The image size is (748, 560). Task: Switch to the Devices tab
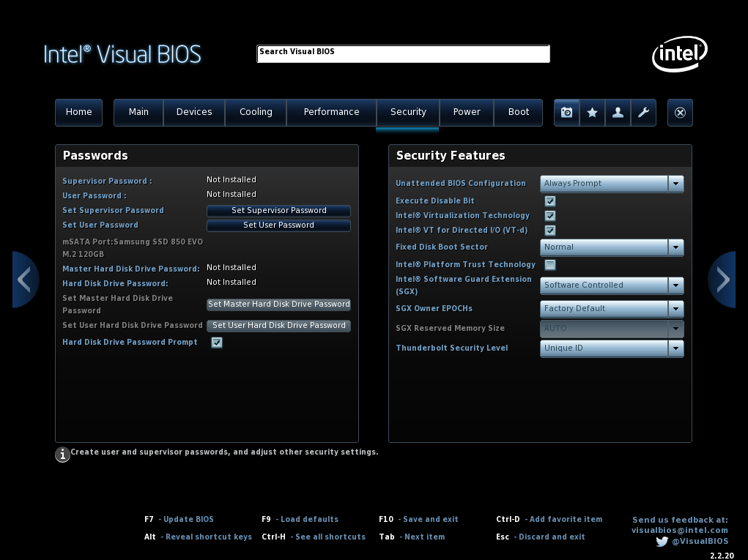click(194, 113)
